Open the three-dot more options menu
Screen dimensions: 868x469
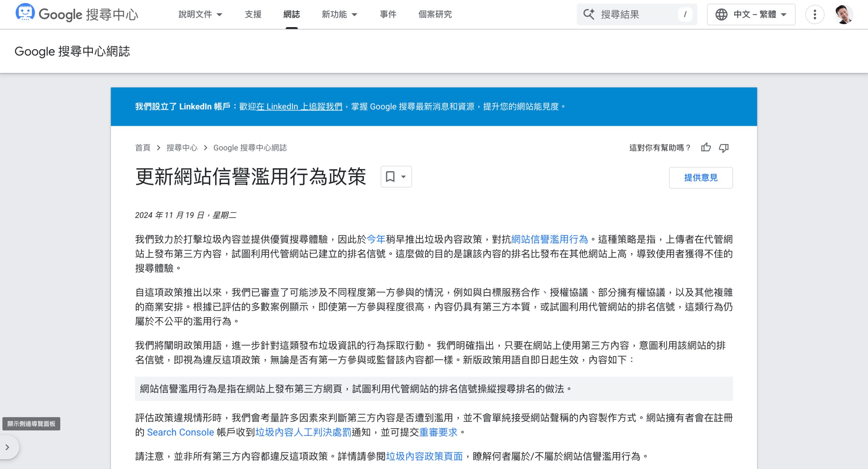coord(814,15)
